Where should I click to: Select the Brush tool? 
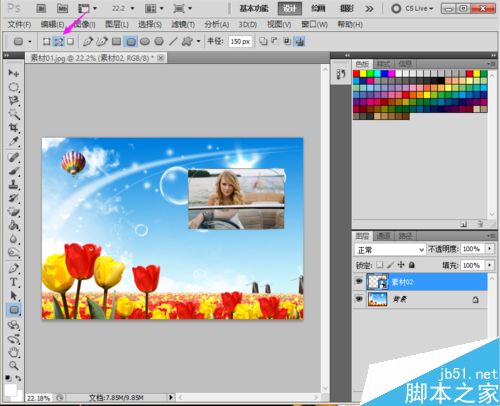coord(14,171)
